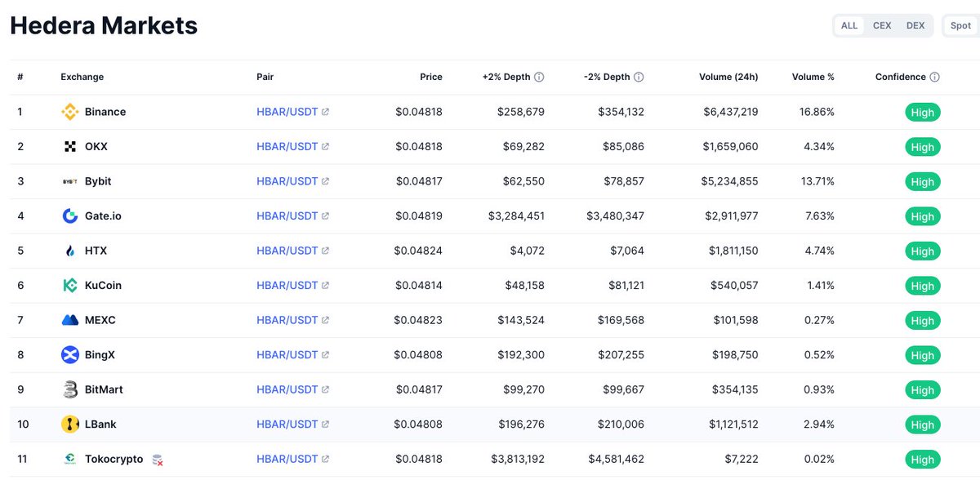Sort by the Confidence column header
The image size is (980, 480).
click(901, 78)
